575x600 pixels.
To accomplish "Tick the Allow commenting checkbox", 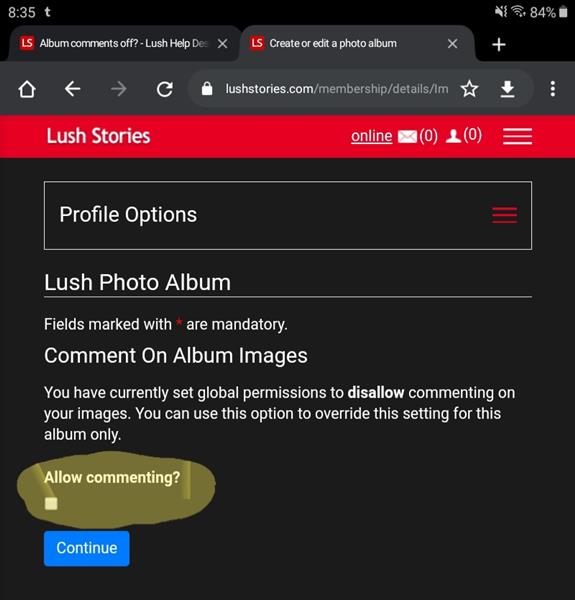I will [x=51, y=504].
